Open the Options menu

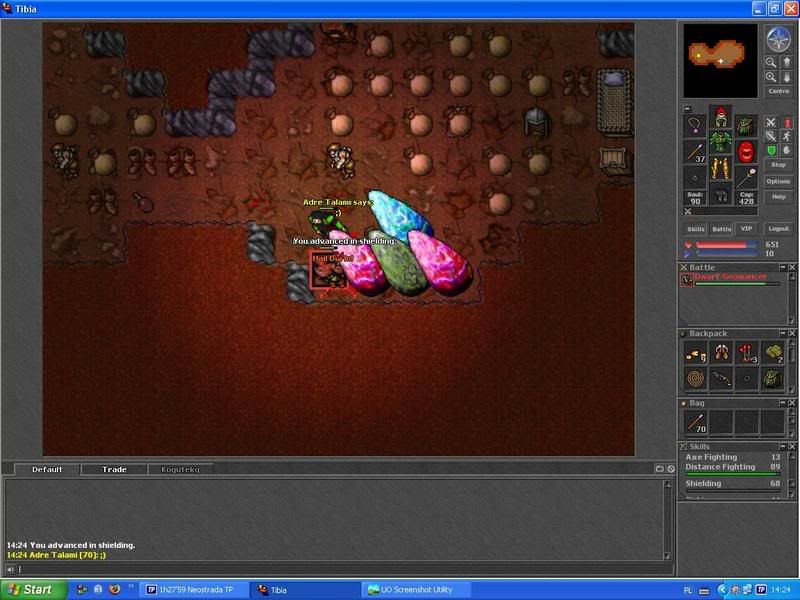coord(779,181)
